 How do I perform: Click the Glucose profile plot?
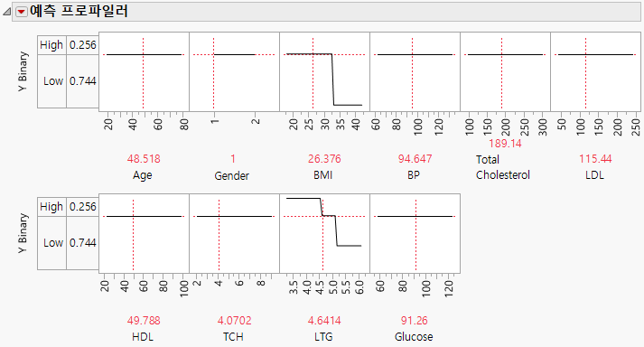415,233
